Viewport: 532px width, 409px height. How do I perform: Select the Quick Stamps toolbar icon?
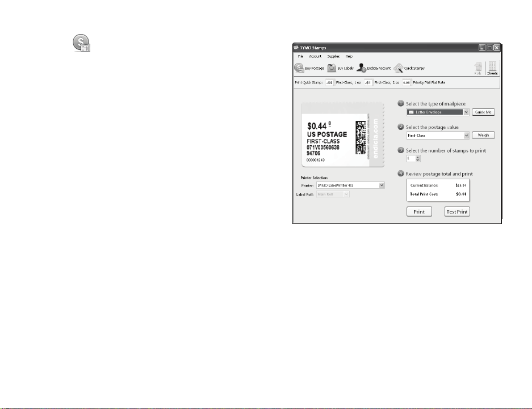[x=399, y=68]
